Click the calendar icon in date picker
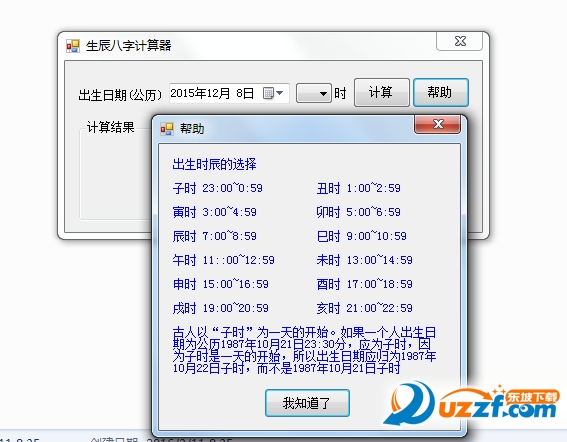Image resolution: width=567 pixels, height=442 pixels. point(268,93)
